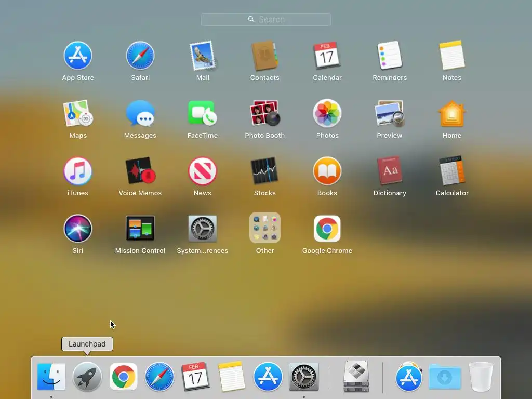This screenshot has height=399, width=532.
Task: Open the Maps app
Action: 78,113
